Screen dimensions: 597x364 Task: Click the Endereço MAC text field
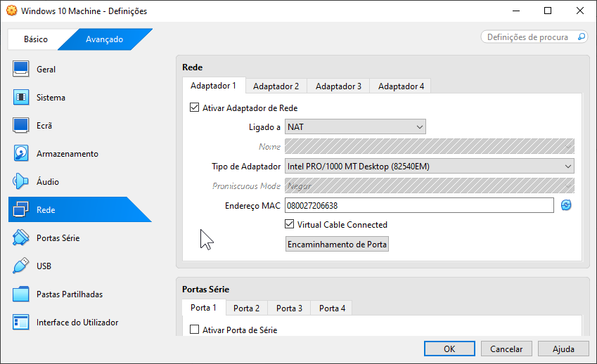click(x=419, y=205)
